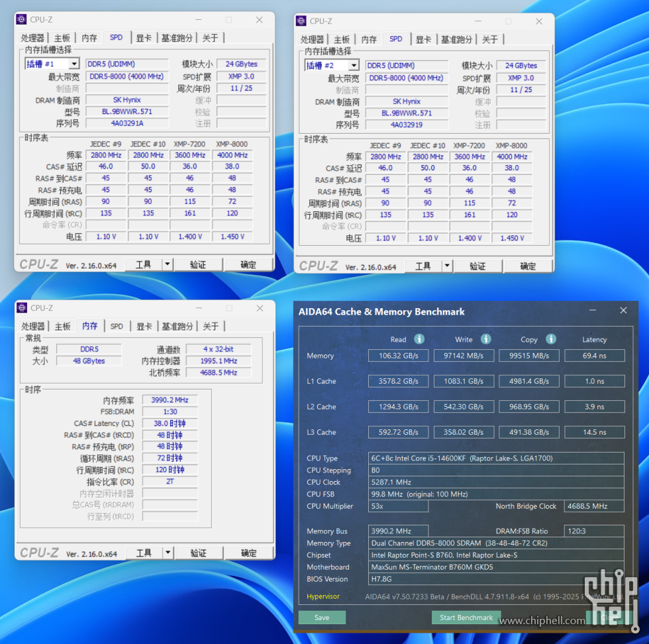This screenshot has height=644, width=649.
Task: Click XMP-7200 frequency 3600 MHz in slot #2
Action: click(470, 156)
